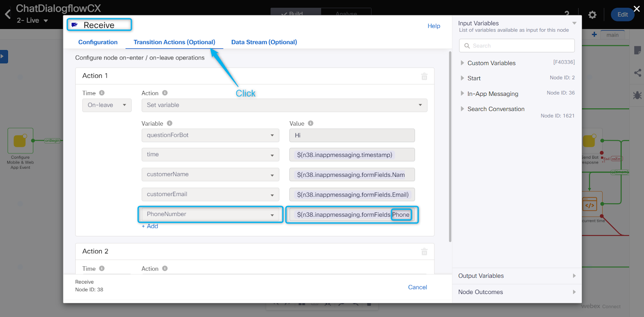This screenshot has height=317, width=644.
Task: Open the PhoneNumber variable dropdown
Action: pos(210,214)
